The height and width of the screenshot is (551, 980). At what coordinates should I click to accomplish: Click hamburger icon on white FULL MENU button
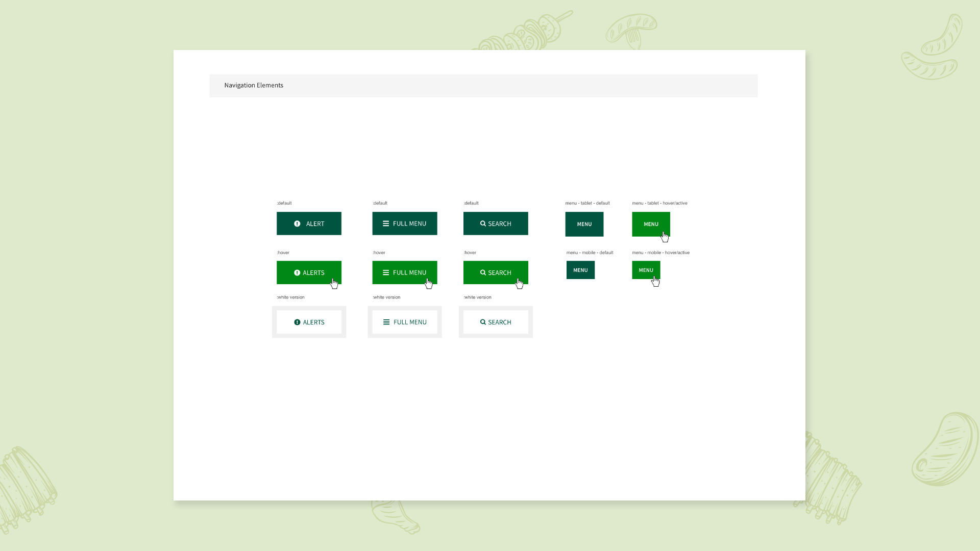coord(386,322)
